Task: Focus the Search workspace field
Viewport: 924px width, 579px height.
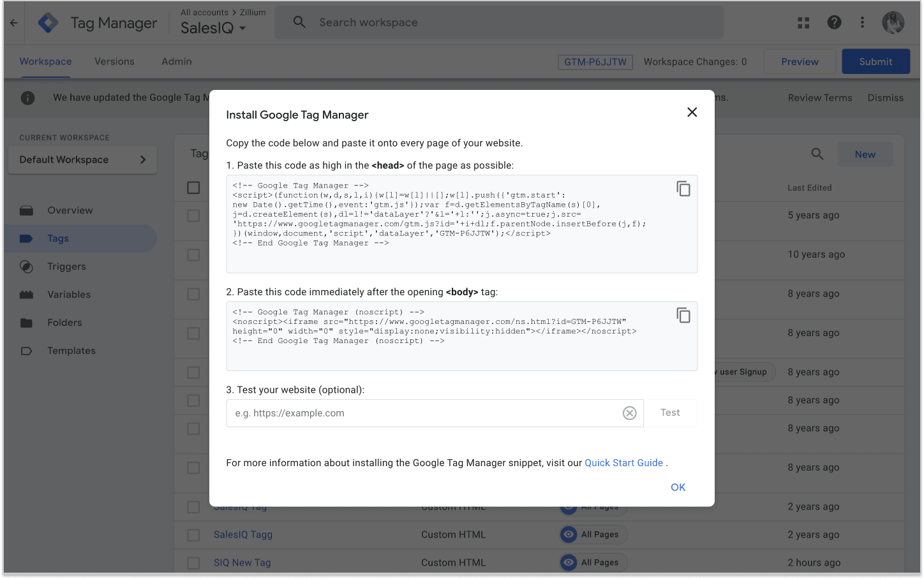Action: (x=499, y=22)
